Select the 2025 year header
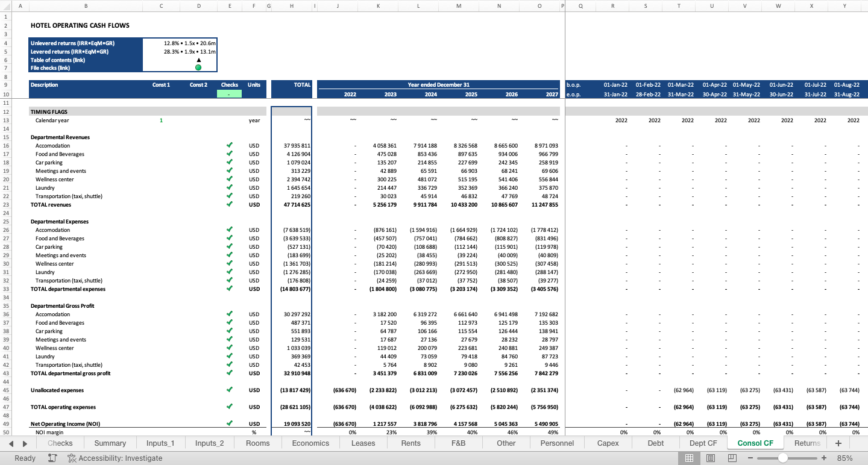The height and width of the screenshot is (465, 868). click(x=459, y=94)
